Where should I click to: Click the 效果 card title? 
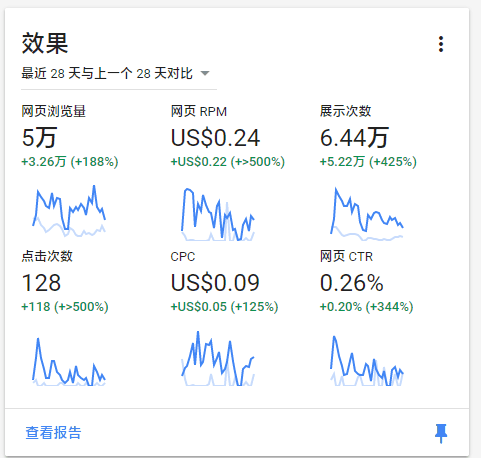pos(45,43)
